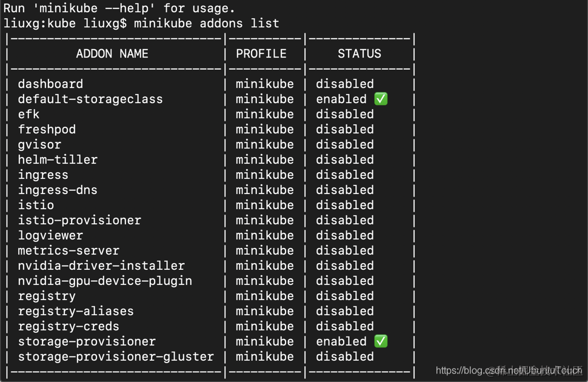588x382 pixels.
Task: Click the minikube profile in efk row
Action: pos(265,115)
